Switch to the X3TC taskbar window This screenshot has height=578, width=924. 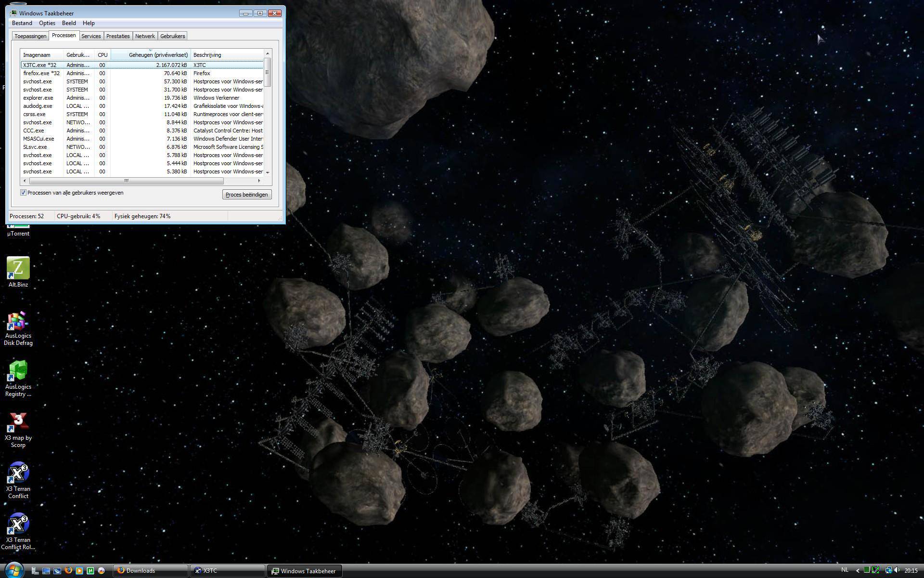pyautogui.click(x=227, y=571)
